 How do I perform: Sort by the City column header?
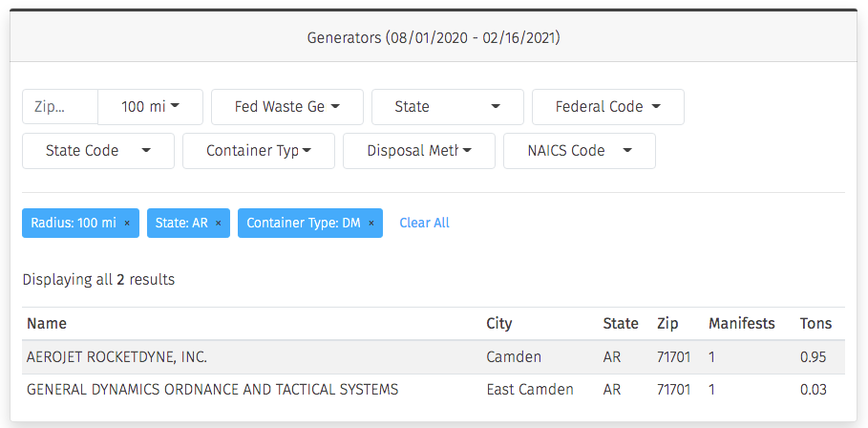point(498,323)
